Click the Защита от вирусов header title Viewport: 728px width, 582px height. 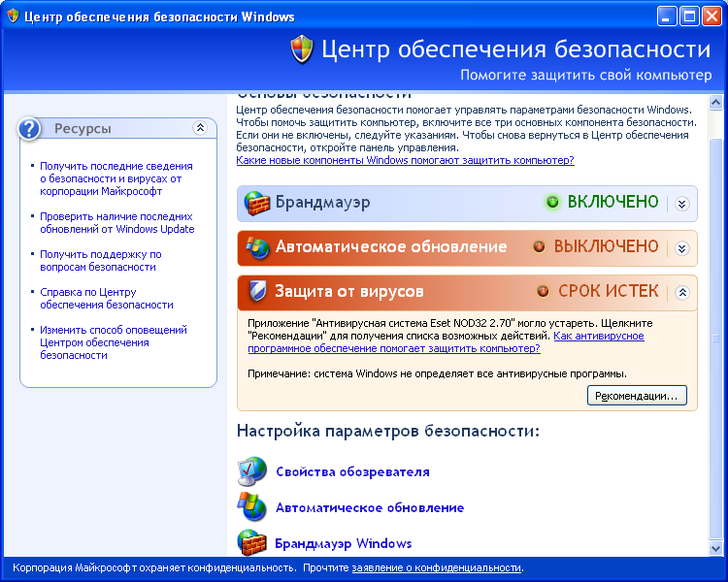(x=349, y=291)
